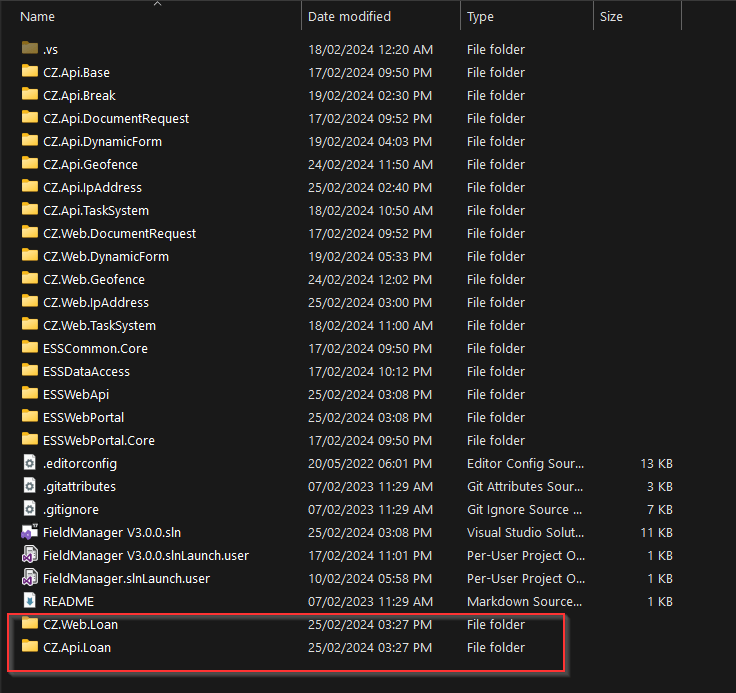Click the CZ.Api.DynamicForm name text
The height and width of the screenshot is (693, 736).
click(102, 141)
